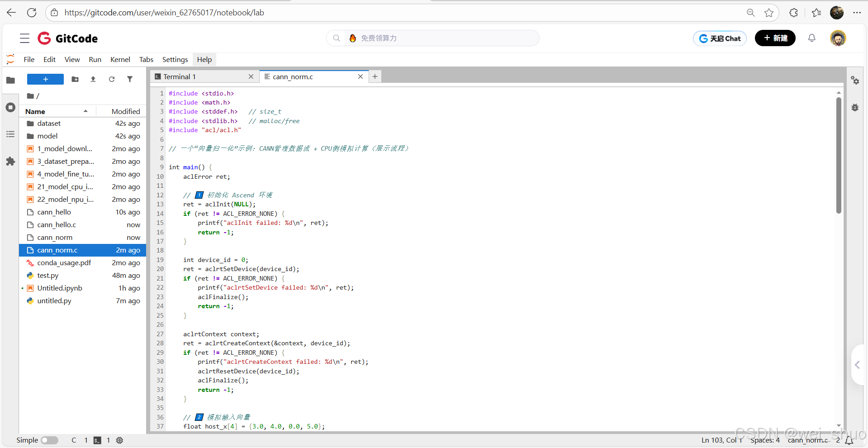
Task: Open the Edit menu
Action: (x=49, y=59)
